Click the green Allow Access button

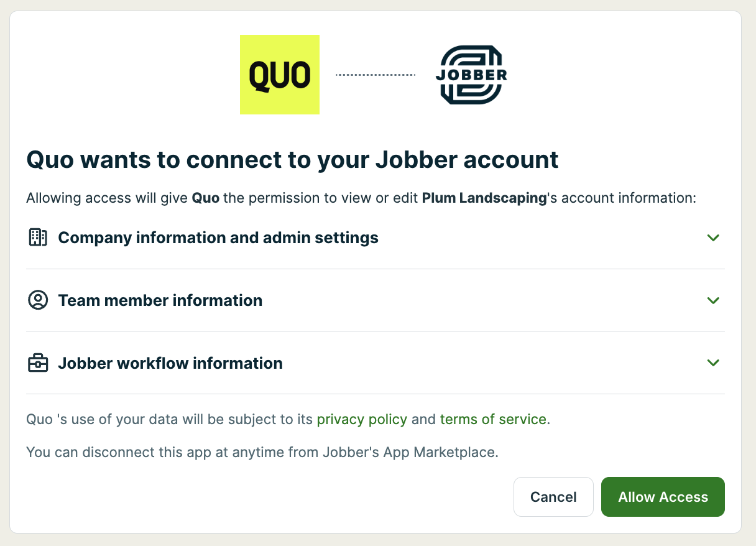tap(663, 497)
